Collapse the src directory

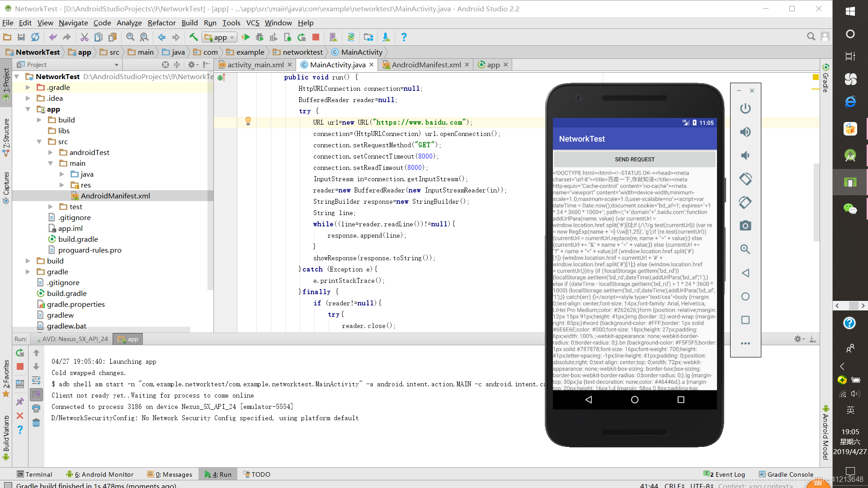(x=39, y=141)
